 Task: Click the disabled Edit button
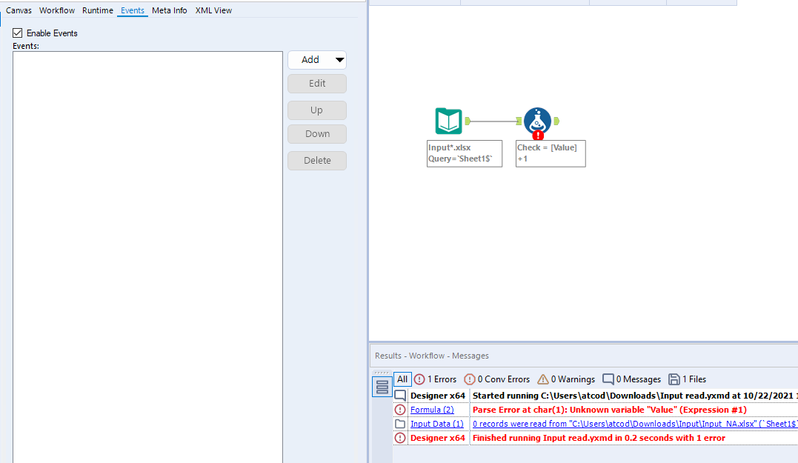(x=317, y=83)
